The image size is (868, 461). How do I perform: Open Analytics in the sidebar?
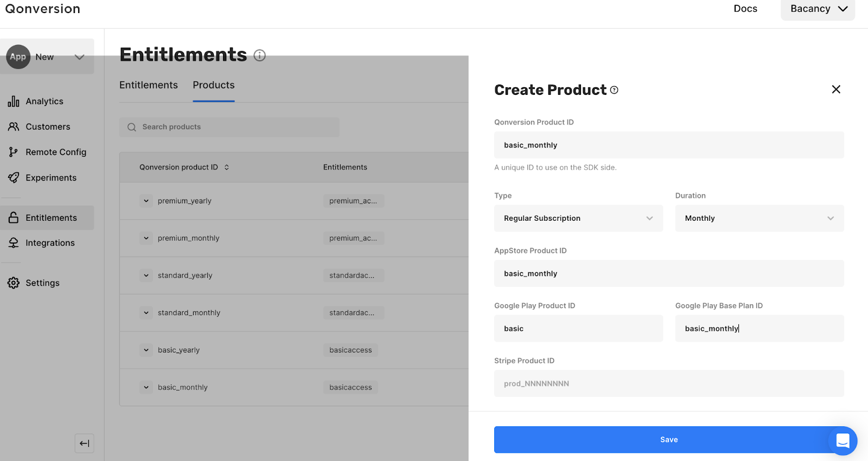pyautogui.click(x=44, y=101)
